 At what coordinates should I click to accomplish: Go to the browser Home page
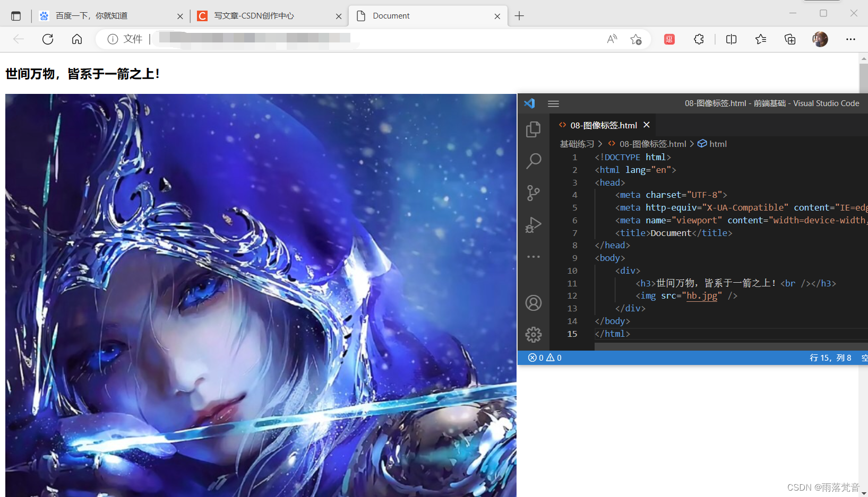[x=77, y=39]
